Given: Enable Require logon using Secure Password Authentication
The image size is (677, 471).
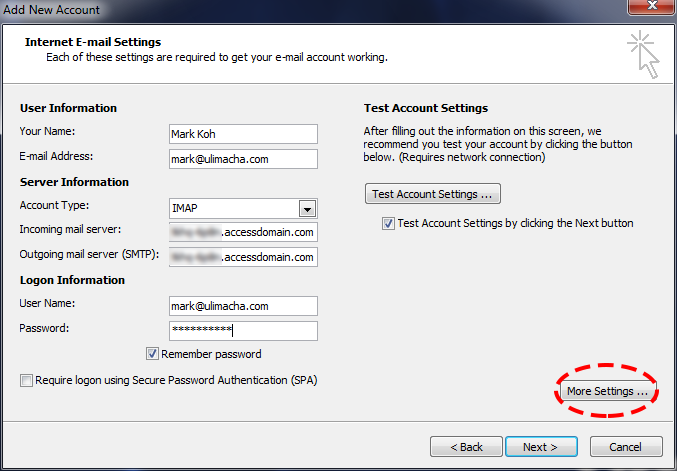Looking at the screenshot, I should point(25,380).
